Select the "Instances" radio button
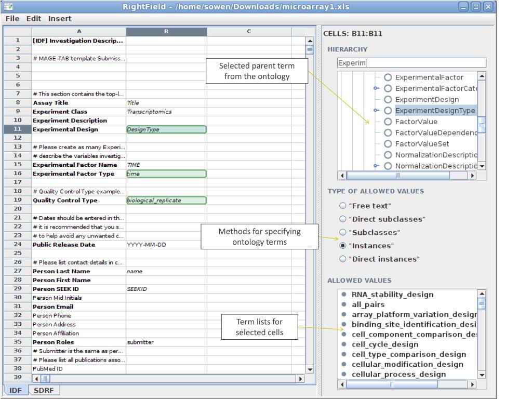 pyautogui.click(x=343, y=245)
